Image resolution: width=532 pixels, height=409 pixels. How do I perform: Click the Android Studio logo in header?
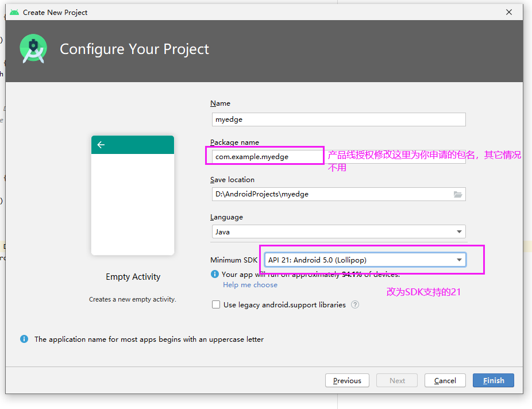[x=33, y=49]
